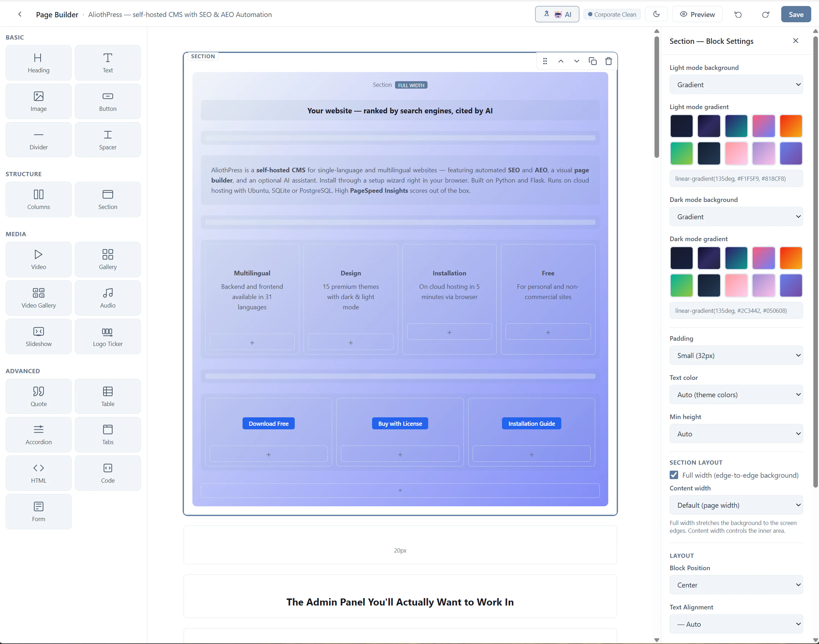Insert a Slideshow block

[x=38, y=336]
